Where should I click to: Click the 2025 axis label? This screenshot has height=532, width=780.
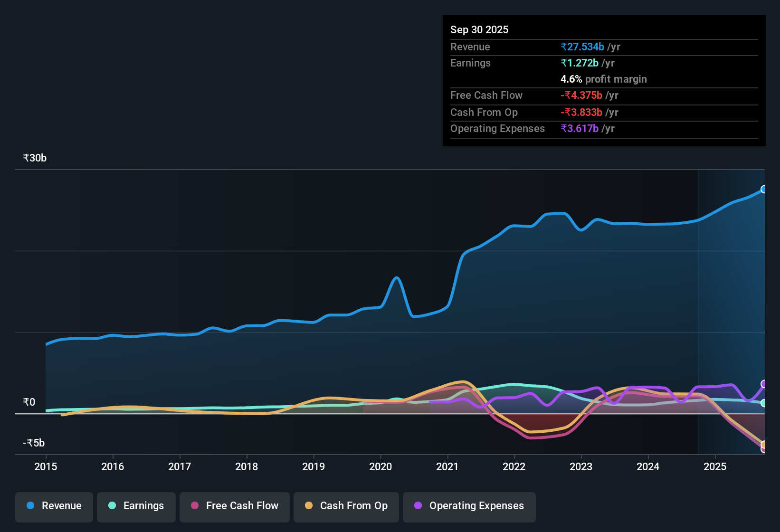point(715,467)
